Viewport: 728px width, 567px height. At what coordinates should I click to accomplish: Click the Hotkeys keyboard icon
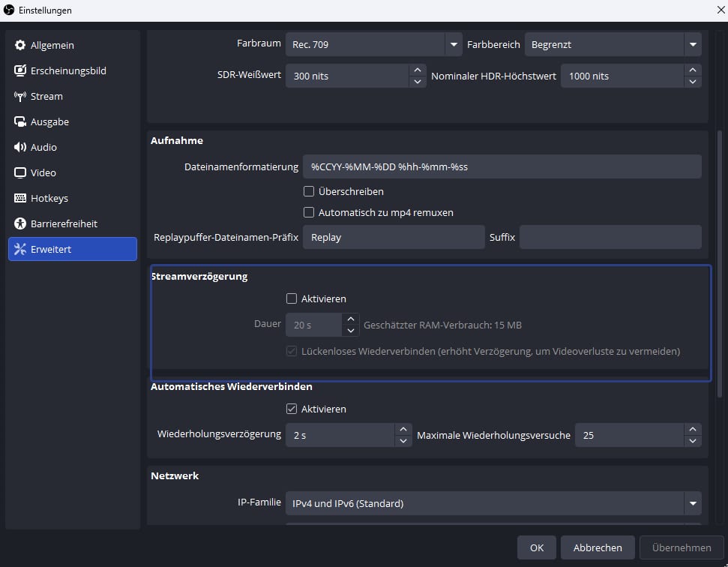(x=20, y=198)
